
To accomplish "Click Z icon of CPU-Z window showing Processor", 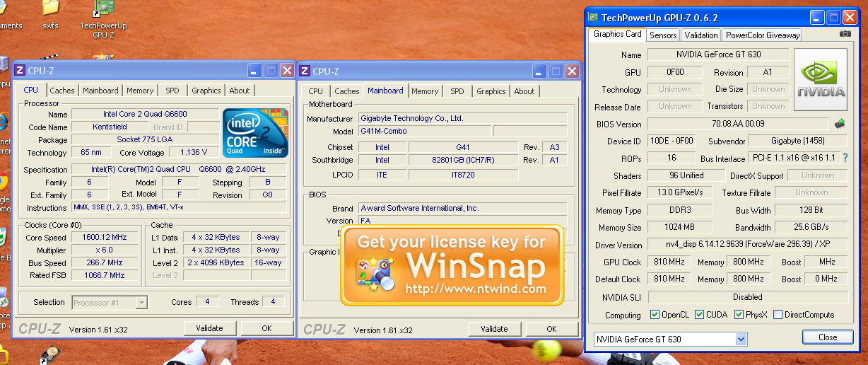I will click(x=20, y=70).
